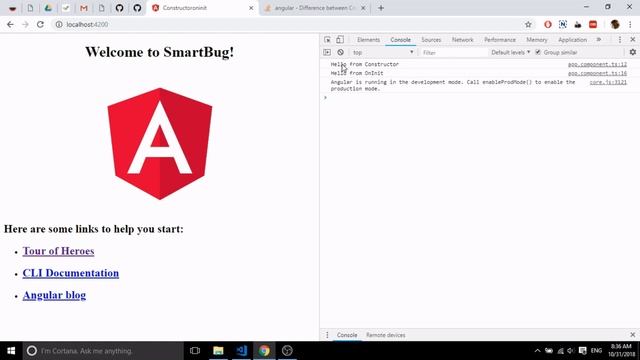Open the Application tab
The image size is (640, 360).
[572, 40]
